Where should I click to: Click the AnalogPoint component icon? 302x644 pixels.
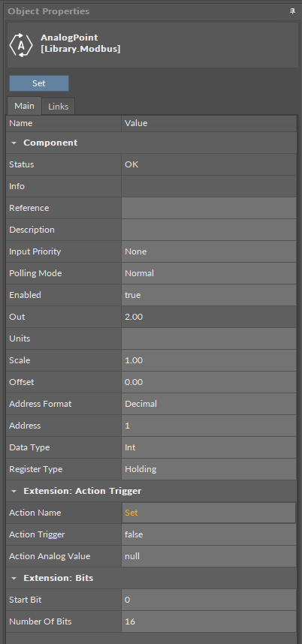pyautogui.click(x=21, y=45)
